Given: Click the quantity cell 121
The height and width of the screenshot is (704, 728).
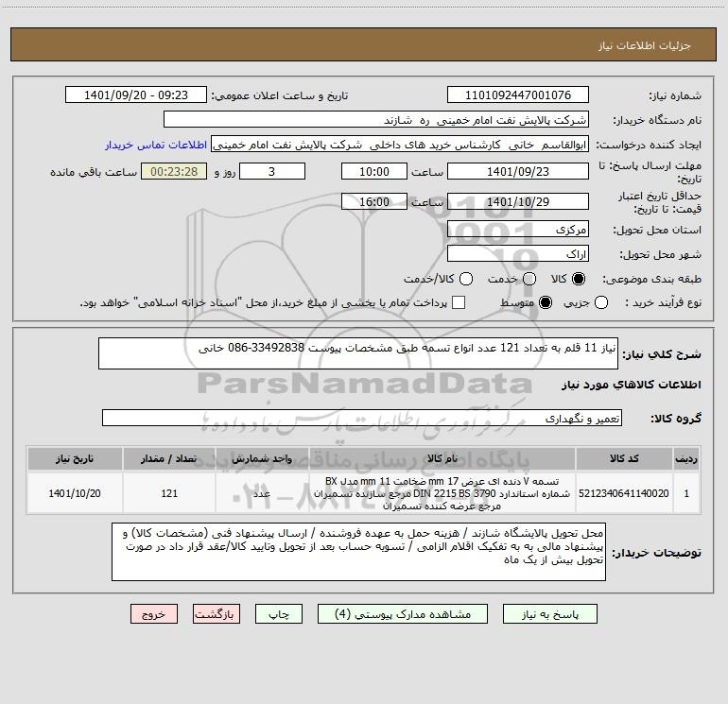Looking at the screenshot, I should (x=169, y=493).
